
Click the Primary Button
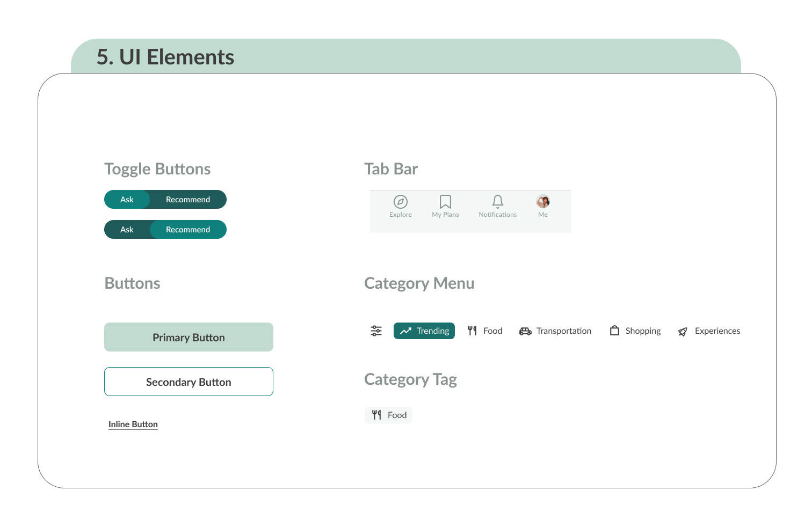(189, 337)
